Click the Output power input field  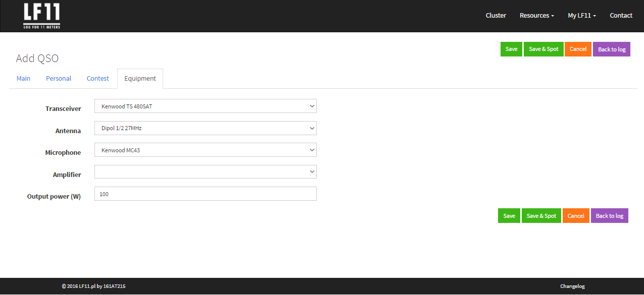205,194
